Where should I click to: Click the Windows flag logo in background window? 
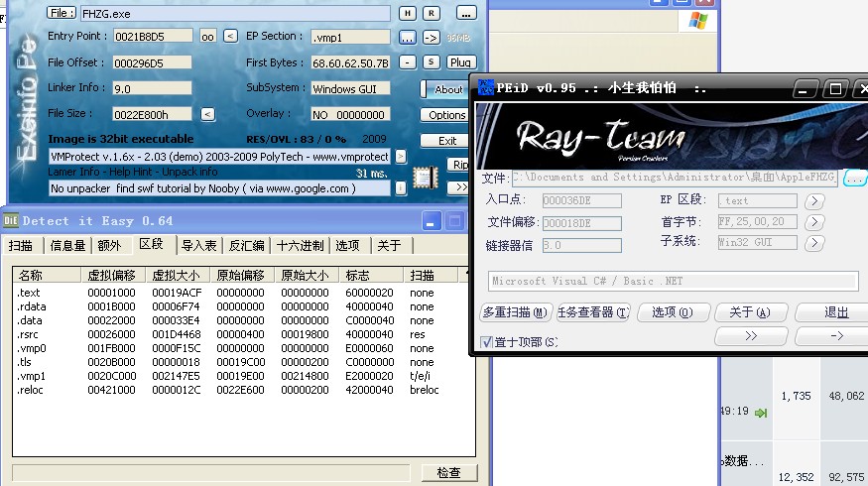[698, 21]
